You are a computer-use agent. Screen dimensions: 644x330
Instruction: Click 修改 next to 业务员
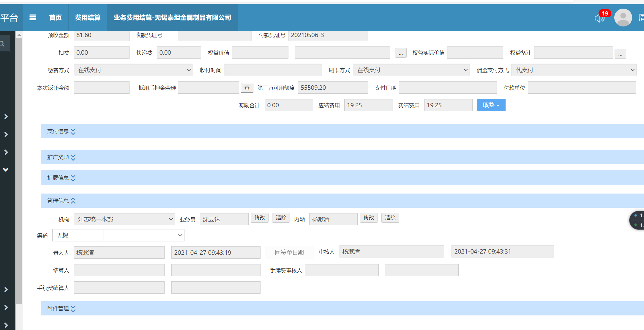259,218
